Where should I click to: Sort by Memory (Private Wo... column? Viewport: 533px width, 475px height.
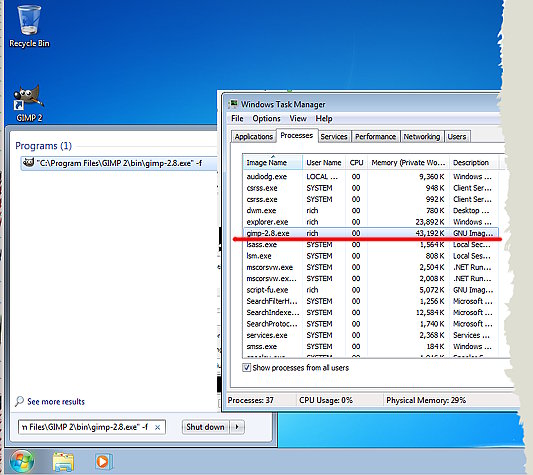click(408, 163)
